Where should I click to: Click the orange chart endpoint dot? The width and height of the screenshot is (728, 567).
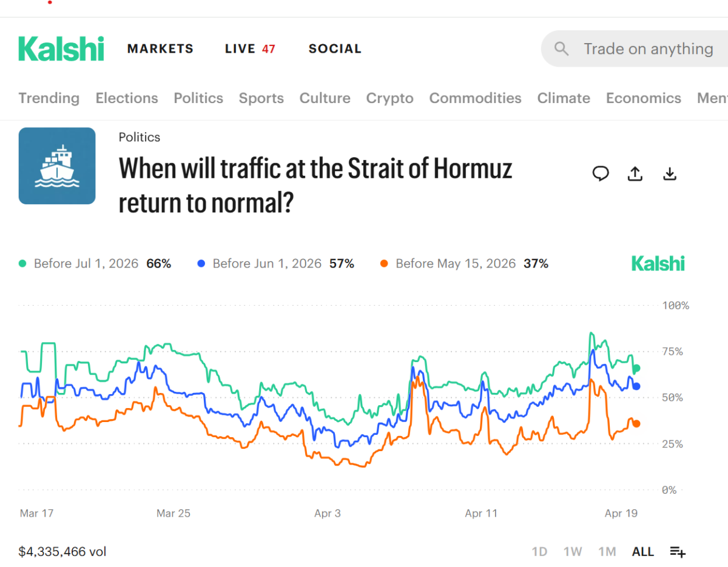[x=636, y=424]
